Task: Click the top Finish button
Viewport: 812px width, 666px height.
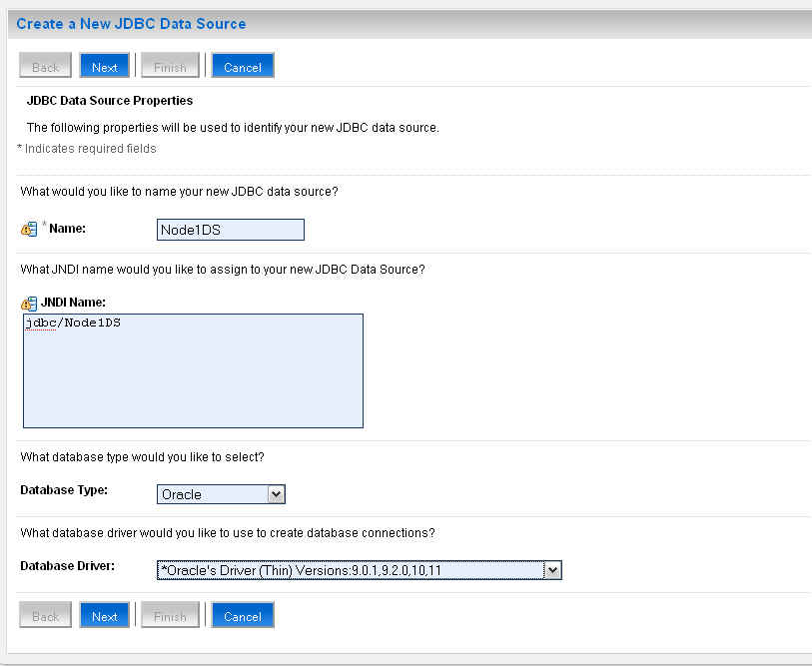Action: (170, 67)
